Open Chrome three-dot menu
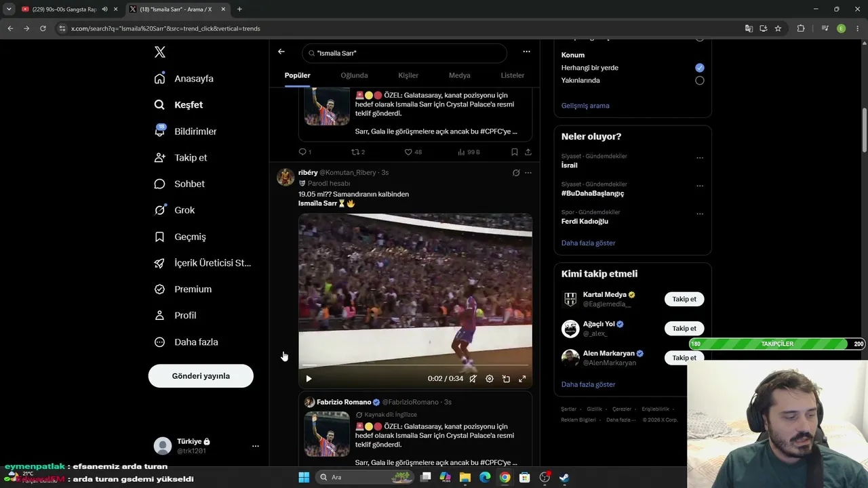The height and width of the screenshot is (488, 868). click(858, 28)
